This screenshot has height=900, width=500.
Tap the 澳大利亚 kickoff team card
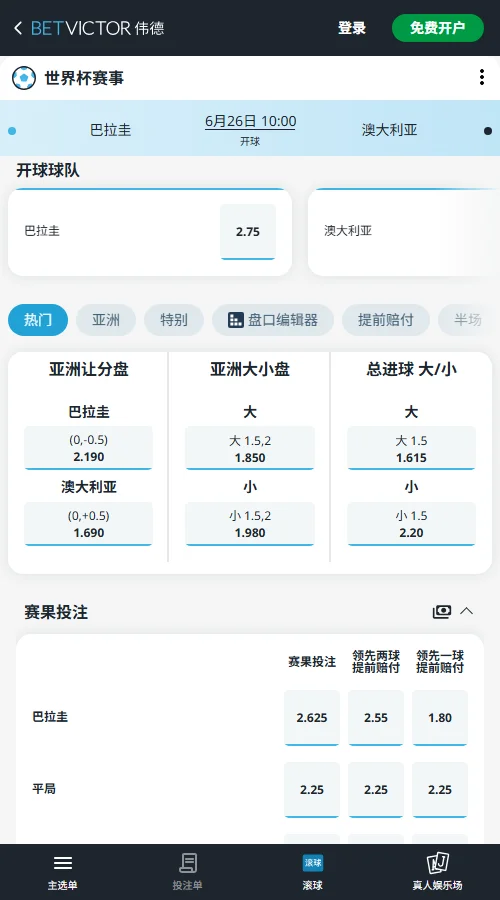click(404, 232)
